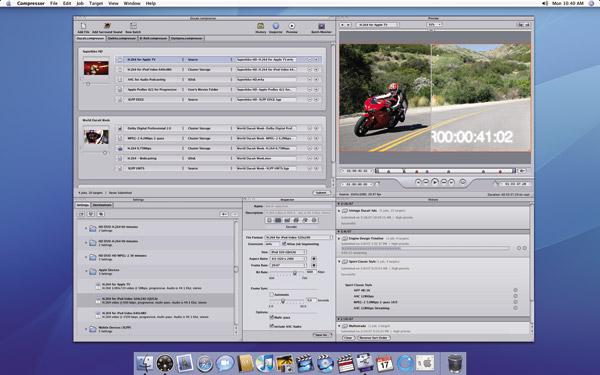Open the Filters pane icon in Inspector

[x=296, y=220]
